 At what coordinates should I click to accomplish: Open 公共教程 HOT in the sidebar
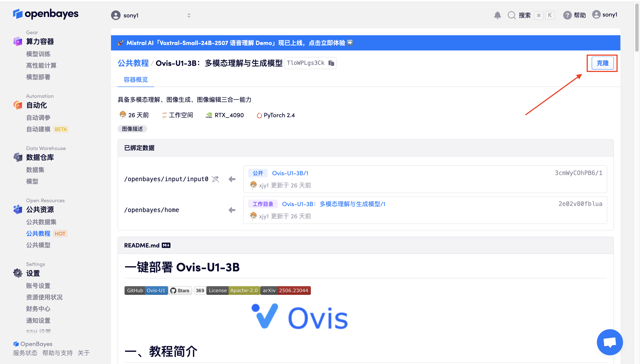(x=47, y=234)
